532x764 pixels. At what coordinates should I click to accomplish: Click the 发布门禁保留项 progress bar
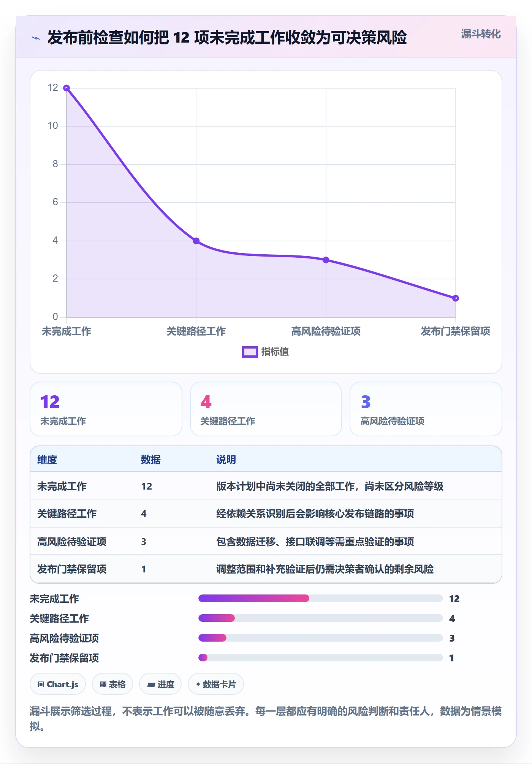pos(321,658)
